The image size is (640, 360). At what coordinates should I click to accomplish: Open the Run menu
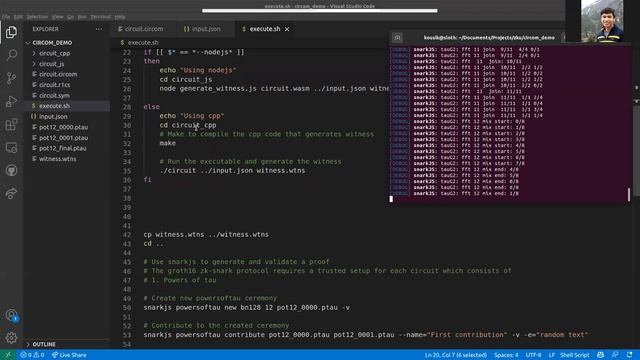click(x=82, y=17)
